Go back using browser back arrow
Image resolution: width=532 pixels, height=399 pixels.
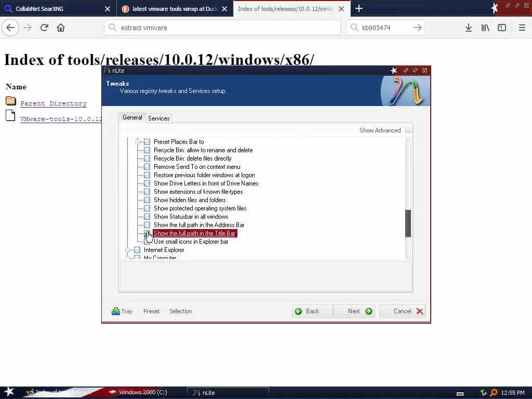pos(10,28)
